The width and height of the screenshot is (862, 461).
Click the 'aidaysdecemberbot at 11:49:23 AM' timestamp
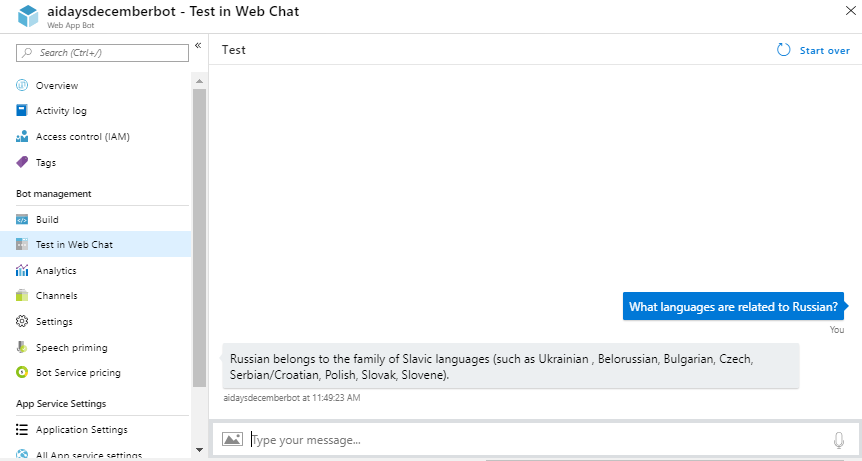coord(292,398)
